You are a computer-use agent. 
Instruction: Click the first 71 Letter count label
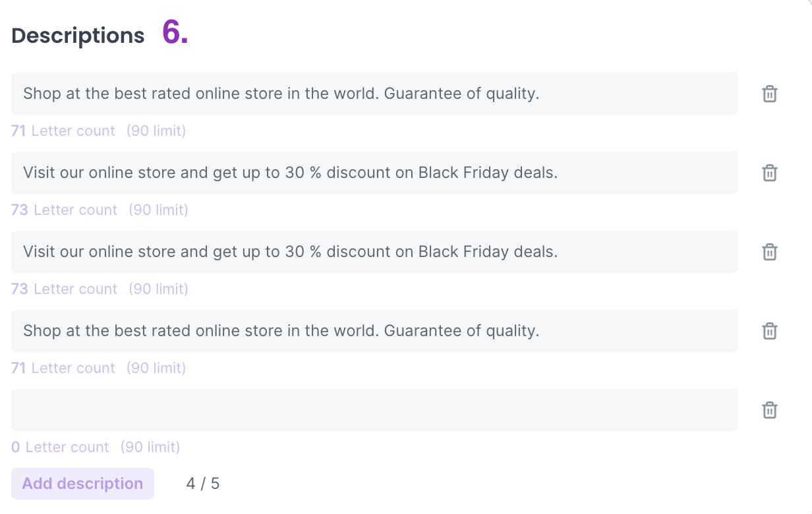63,130
